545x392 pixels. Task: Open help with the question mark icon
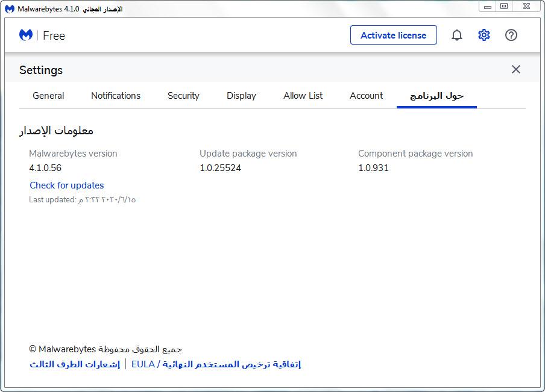(511, 35)
